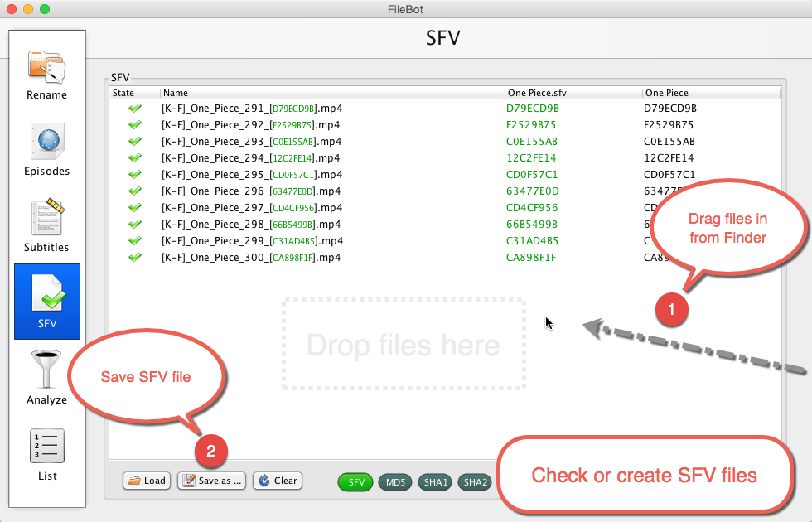This screenshot has height=522, width=812.
Task: Click green checksum C0E155AB in One Piece.sfv column
Action: click(532, 142)
